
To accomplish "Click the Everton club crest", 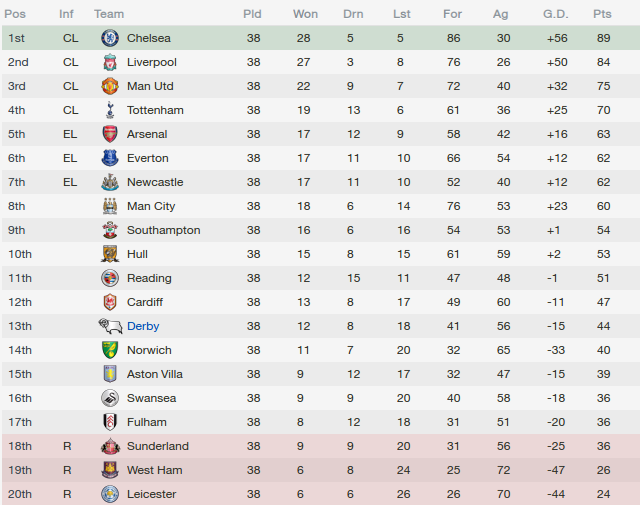I will click(110, 158).
